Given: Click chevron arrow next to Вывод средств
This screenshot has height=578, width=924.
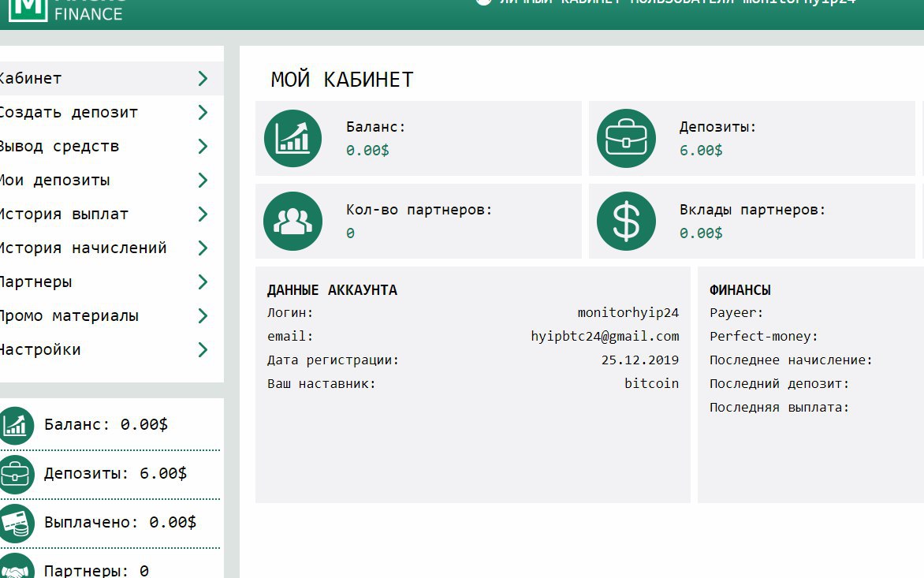Looking at the screenshot, I should click(203, 146).
